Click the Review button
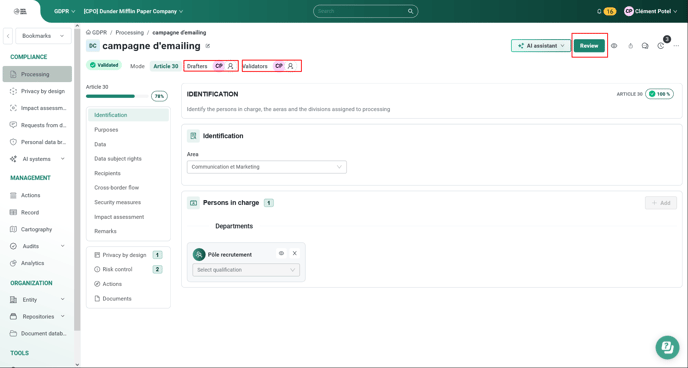The width and height of the screenshot is (688, 368). pos(589,46)
